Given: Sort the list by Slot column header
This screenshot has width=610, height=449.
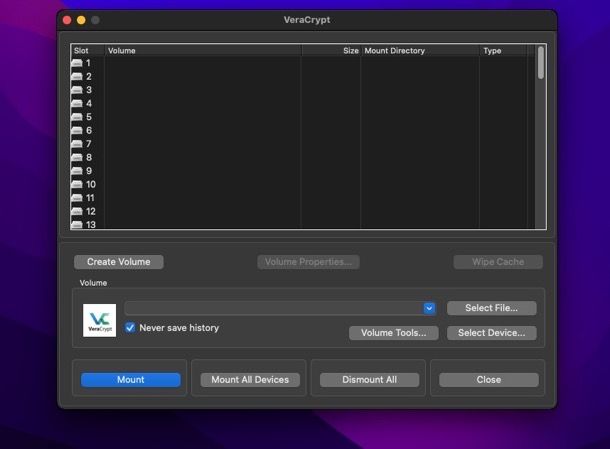Looking at the screenshot, I should 88,51.
